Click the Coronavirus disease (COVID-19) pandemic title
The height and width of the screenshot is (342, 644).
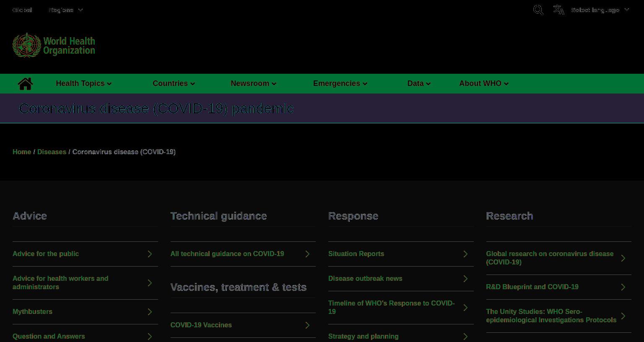pos(156,109)
